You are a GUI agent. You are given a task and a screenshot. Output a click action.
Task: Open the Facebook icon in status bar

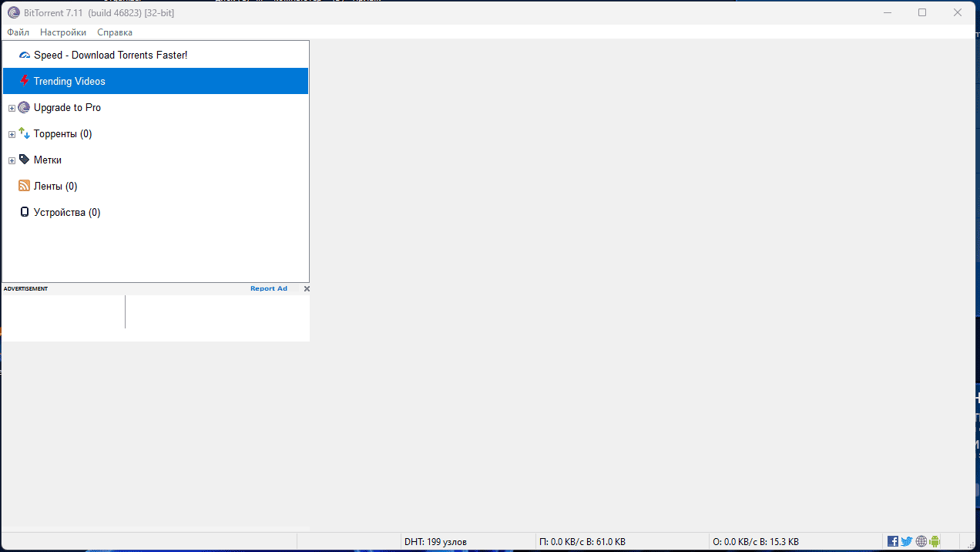(x=893, y=541)
